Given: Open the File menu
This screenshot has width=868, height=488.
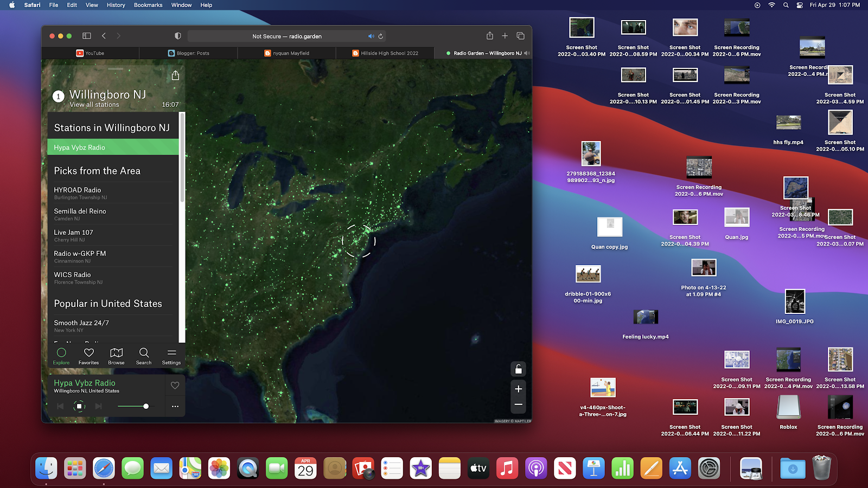Looking at the screenshot, I should pyautogui.click(x=54, y=5).
